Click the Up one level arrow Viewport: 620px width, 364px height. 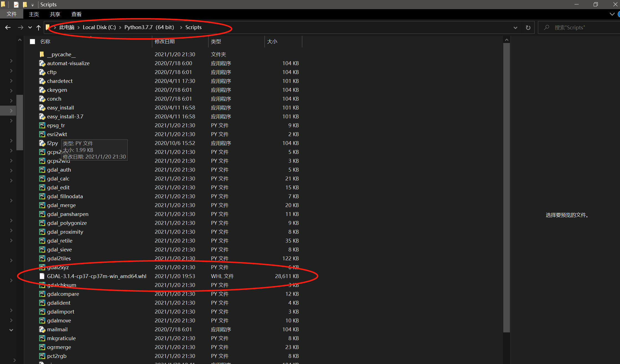tap(39, 27)
